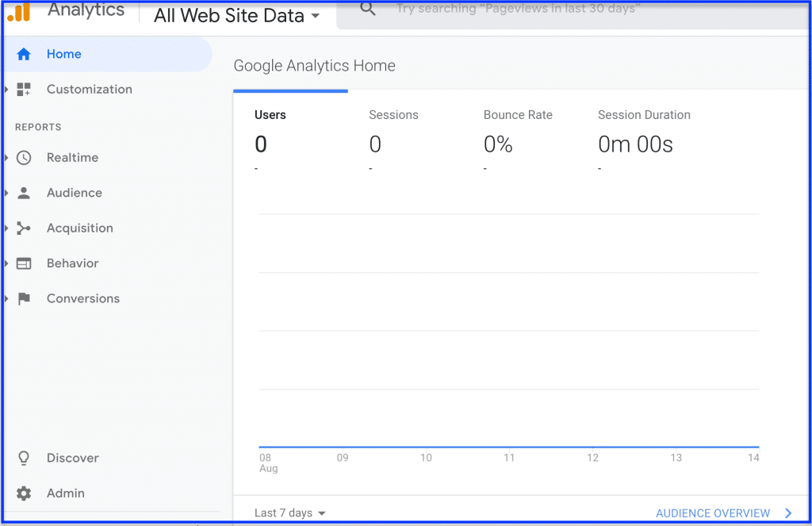812x526 pixels.
Task: Click the Discover lightbulb icon
Action: pos(24,458)
